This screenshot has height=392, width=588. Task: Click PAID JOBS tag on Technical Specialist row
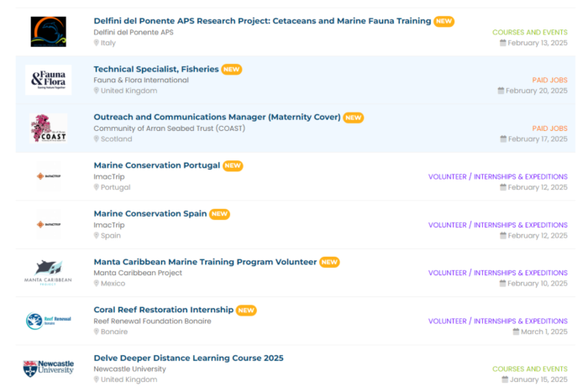click(x=549, y=81)
